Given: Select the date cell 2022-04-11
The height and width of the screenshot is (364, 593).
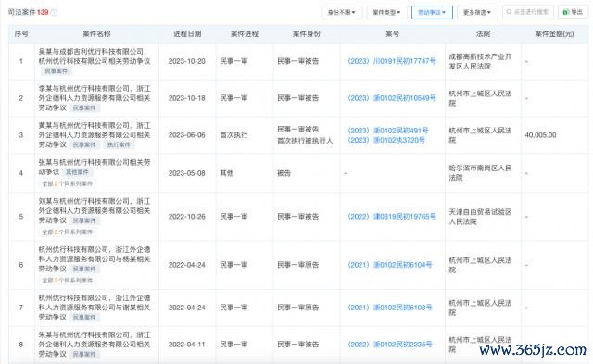Looking at the screenshot, I should click(x=187, y=345).
